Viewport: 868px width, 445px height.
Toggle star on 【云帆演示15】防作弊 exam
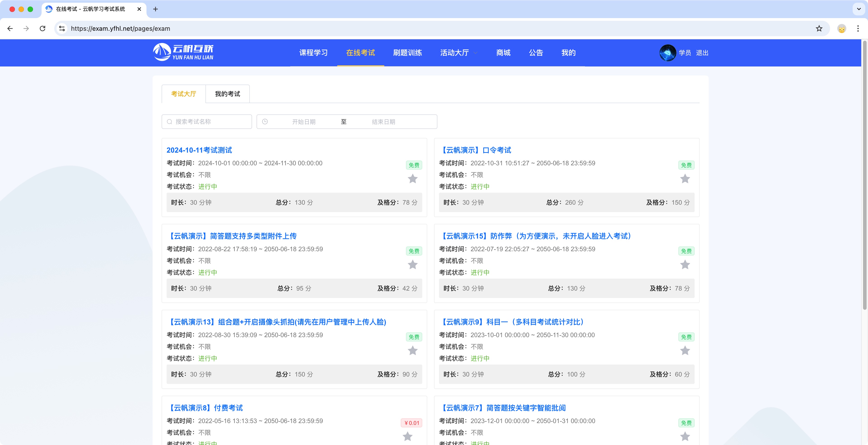point(685,265)
